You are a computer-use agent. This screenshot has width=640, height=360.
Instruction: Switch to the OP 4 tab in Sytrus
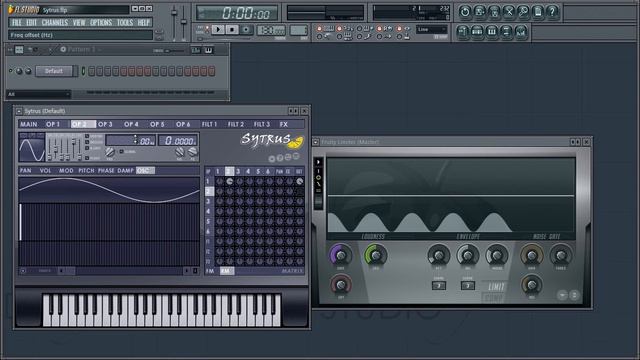coord(131,124)
